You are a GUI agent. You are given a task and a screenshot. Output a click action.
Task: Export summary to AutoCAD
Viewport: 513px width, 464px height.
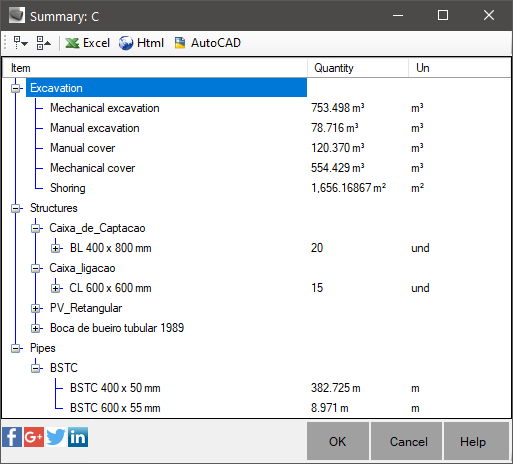(208, 43)
